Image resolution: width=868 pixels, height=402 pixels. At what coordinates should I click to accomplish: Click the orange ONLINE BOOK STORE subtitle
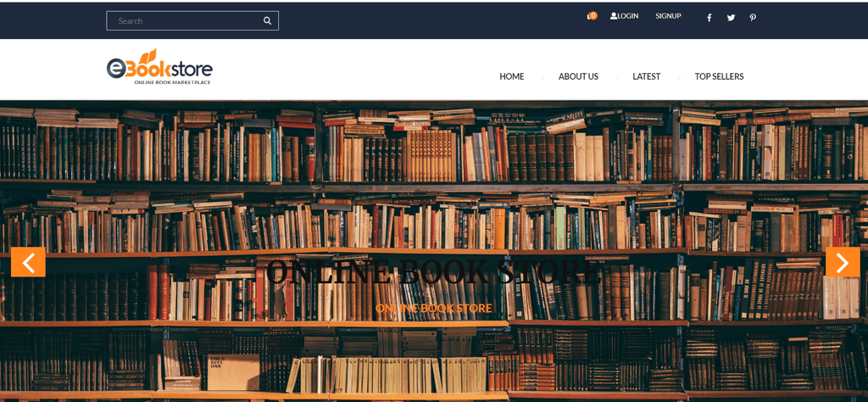[x=433, y=308]
